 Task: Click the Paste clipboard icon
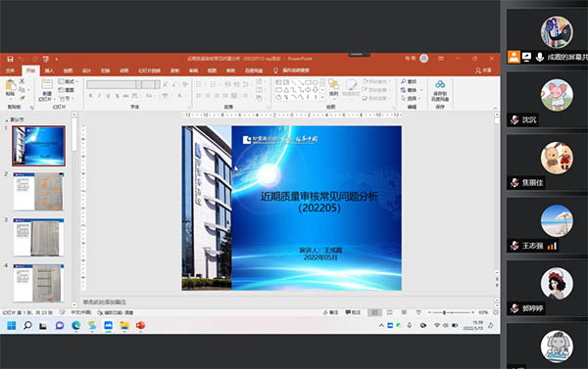coord(11,85)
